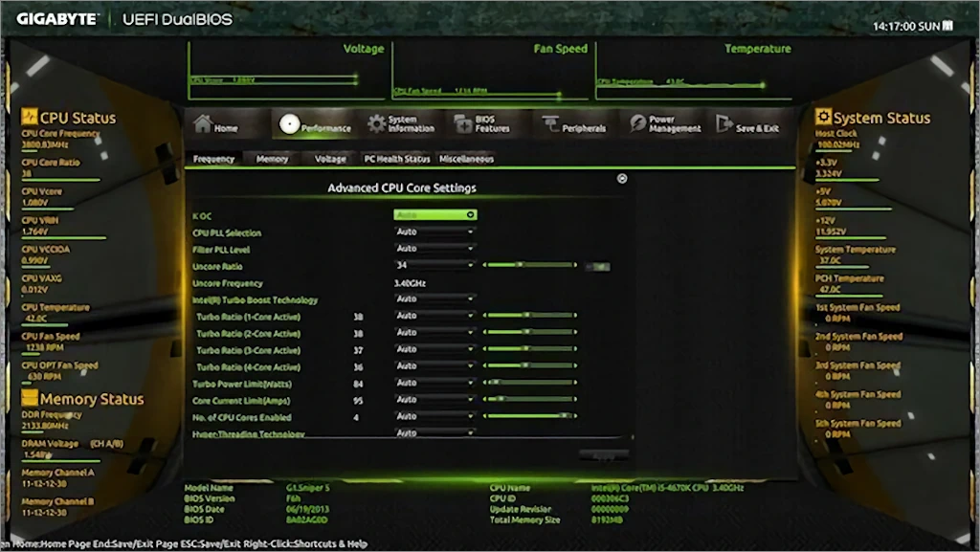Open Turbo Ratio 4-Core Active dropdown
This screenshot has width=980, height=552.
pyautogui.click(x=435, y=366)
